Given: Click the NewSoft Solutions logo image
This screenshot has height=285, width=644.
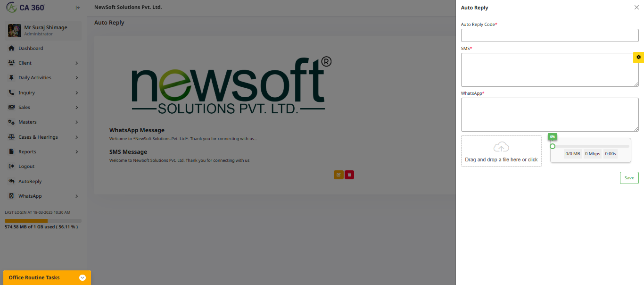Looking at the screenshot, I should click(x=231, y=86).
